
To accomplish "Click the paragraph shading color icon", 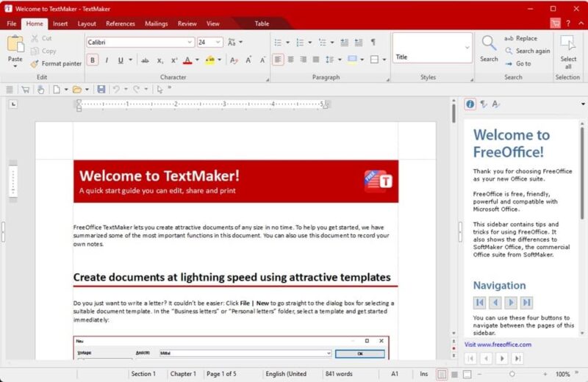I will click(352, 60).
